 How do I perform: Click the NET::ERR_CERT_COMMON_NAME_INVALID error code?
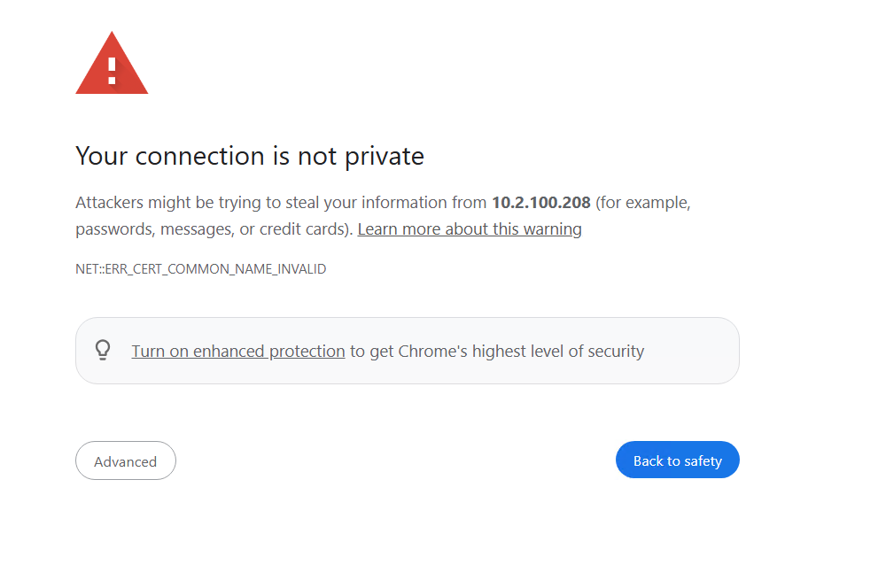pyautogui.click(x=200, y=269)
